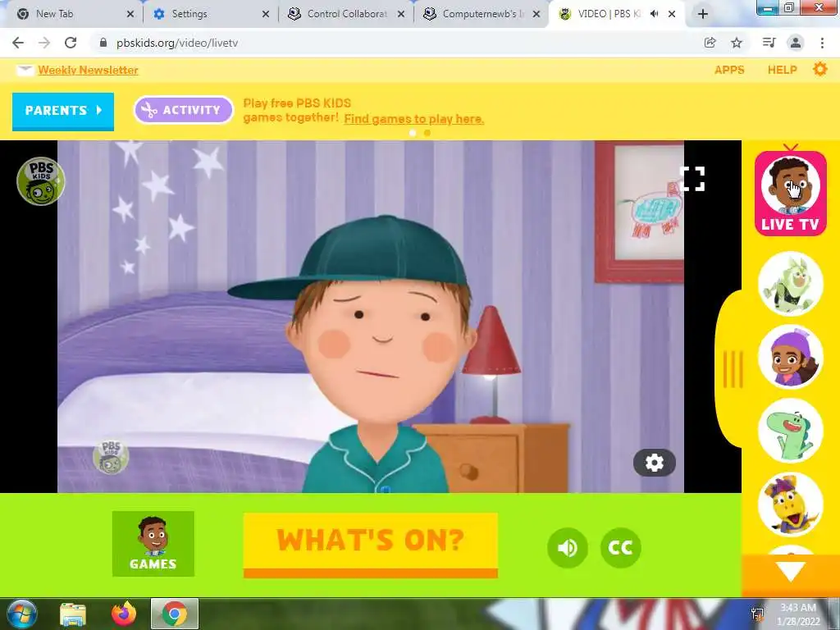Mute the video with speaker button

click(x=568, y=547)
